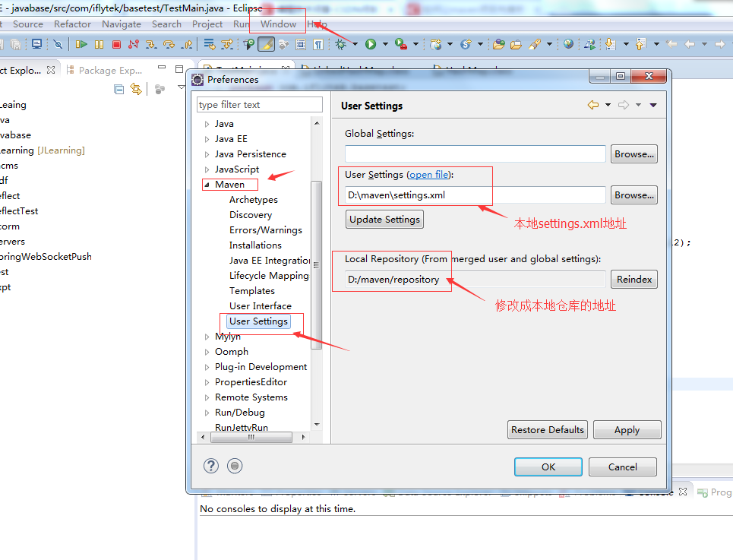
Task: Click the Disconnect icon
Action: (134, 44)
